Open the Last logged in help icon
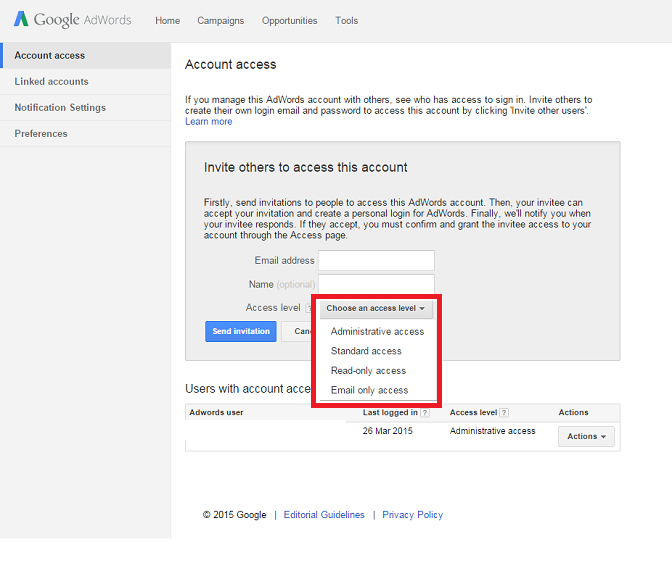Viewport: 672px width, 563px height. pos(425,413)
